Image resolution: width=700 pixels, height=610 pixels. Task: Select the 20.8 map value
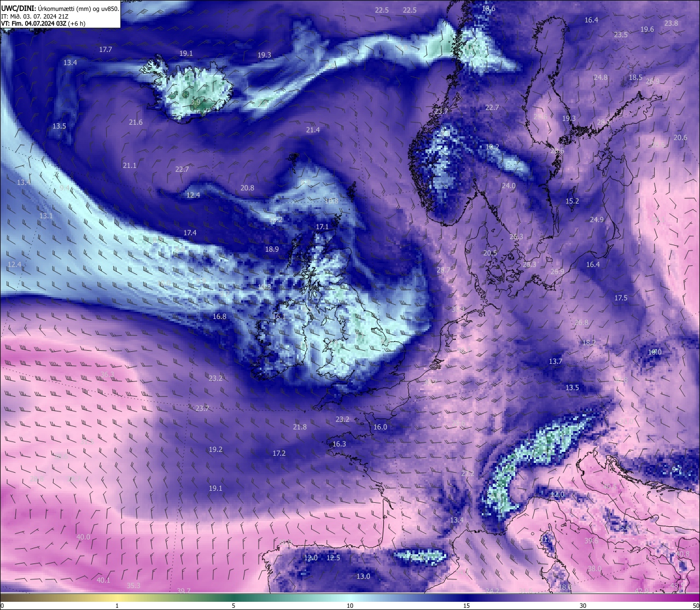click(x=247, y=188)
